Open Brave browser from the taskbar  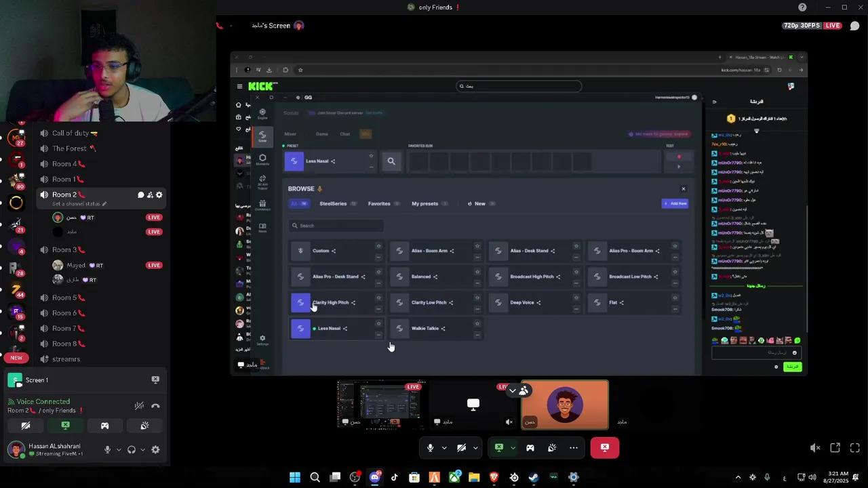tap(494, 478)
